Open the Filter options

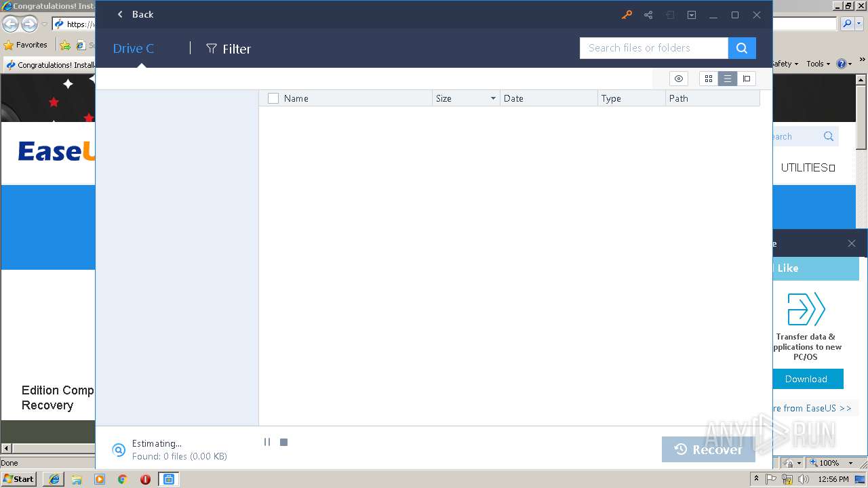coord(229,49)
